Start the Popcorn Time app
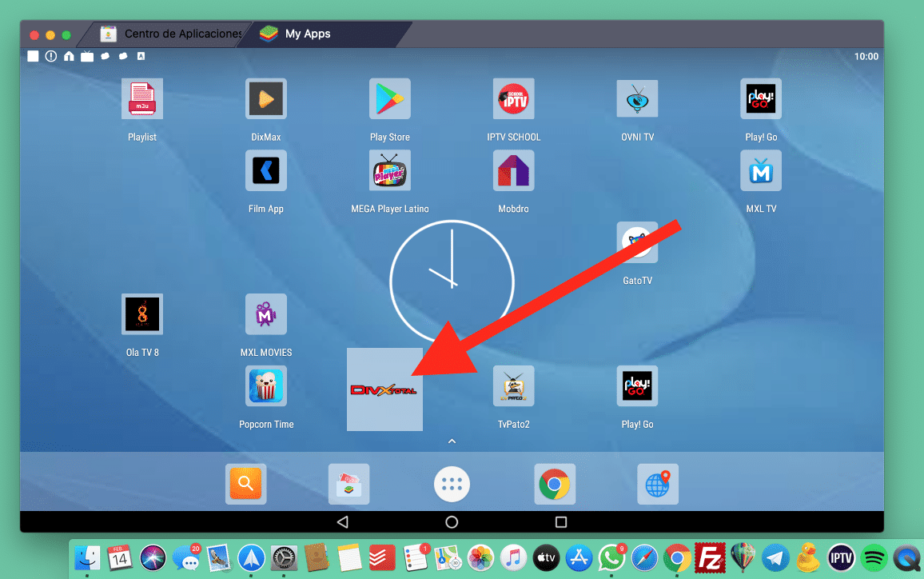Viewport: 924px width, 579px height. pos(265,385)
